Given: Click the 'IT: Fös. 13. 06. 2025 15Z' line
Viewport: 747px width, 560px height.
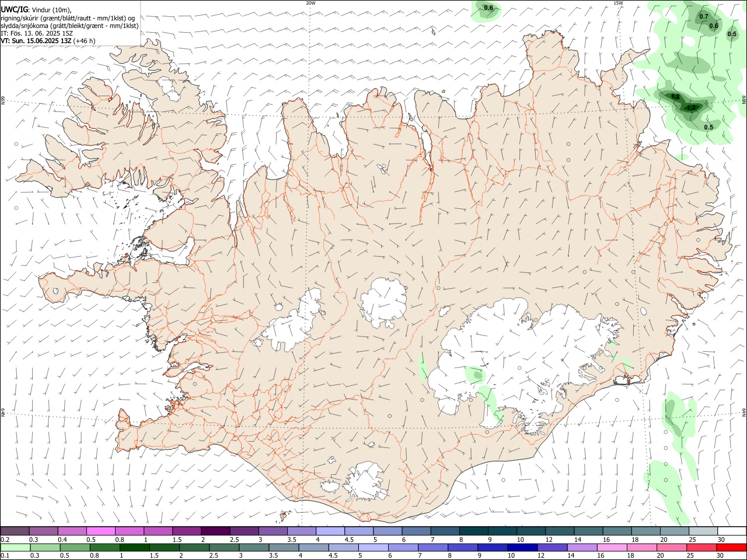Looking at the screenshot, I should pos(37,33).
